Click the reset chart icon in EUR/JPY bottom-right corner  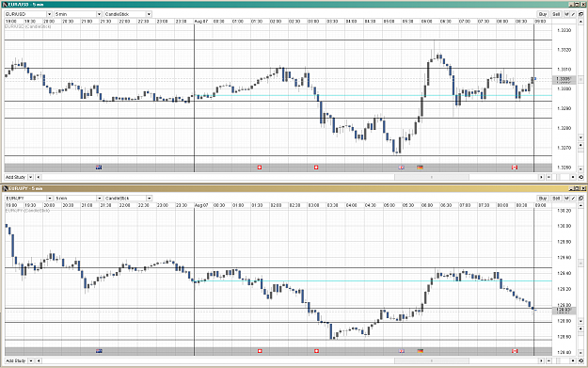(580, 360)
